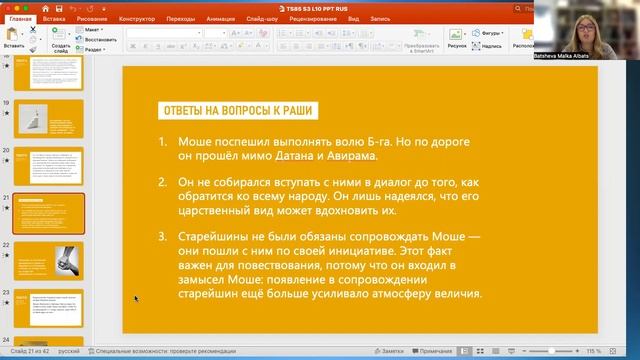The image size is (640, 360).
Task: Open the Слайд-шоу tab
Action: 262,19
